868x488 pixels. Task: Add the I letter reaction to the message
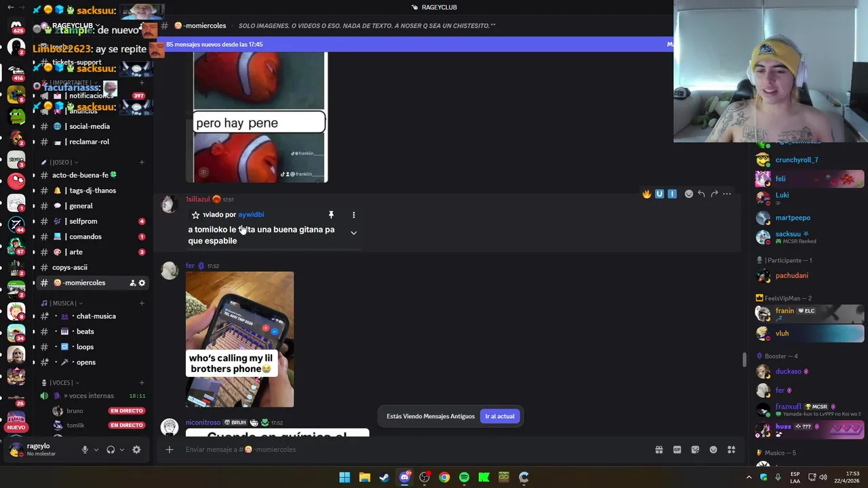tap(672, 194)
